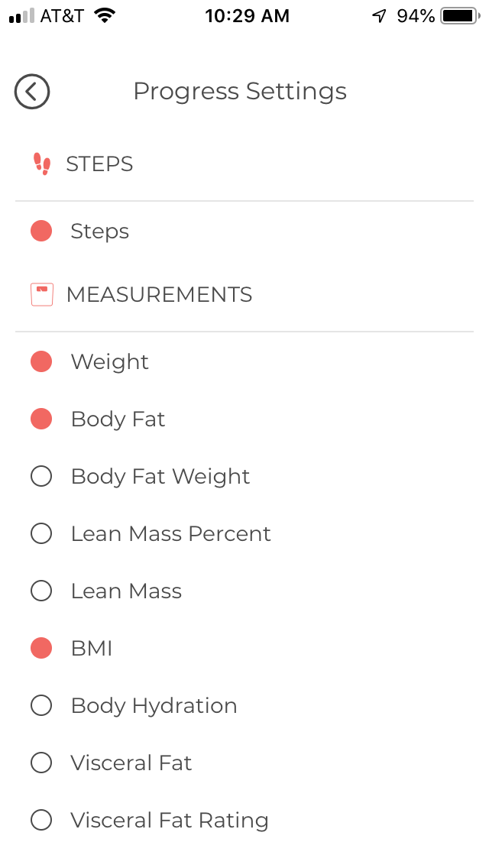Select the Lean Mass Percent option

(41, 533)
